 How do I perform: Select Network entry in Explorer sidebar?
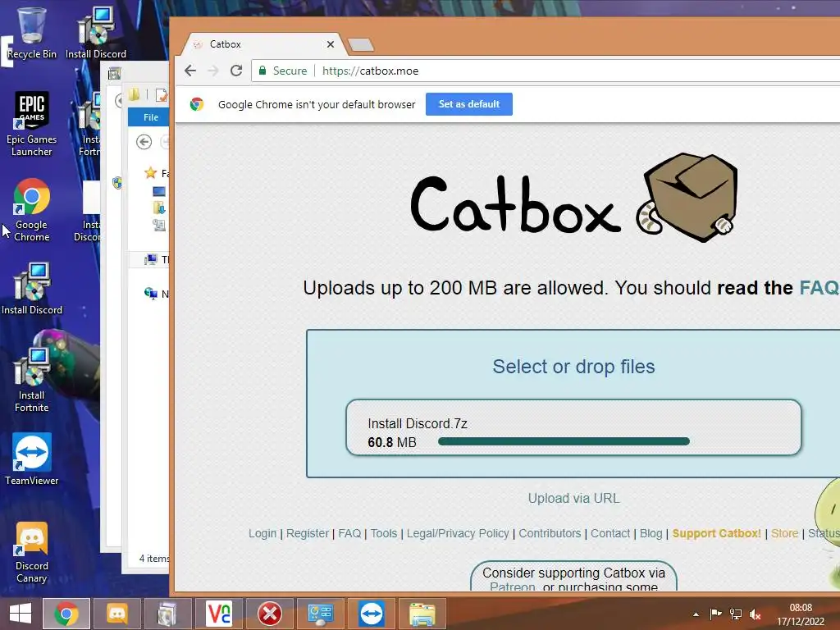tap(157, 294)
